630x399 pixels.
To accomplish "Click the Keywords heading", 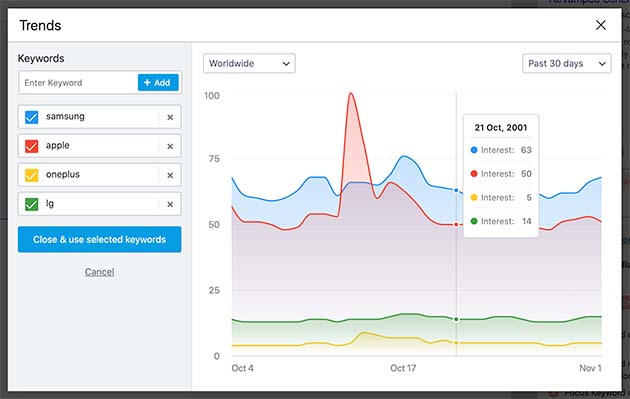I will click(41, 58).
